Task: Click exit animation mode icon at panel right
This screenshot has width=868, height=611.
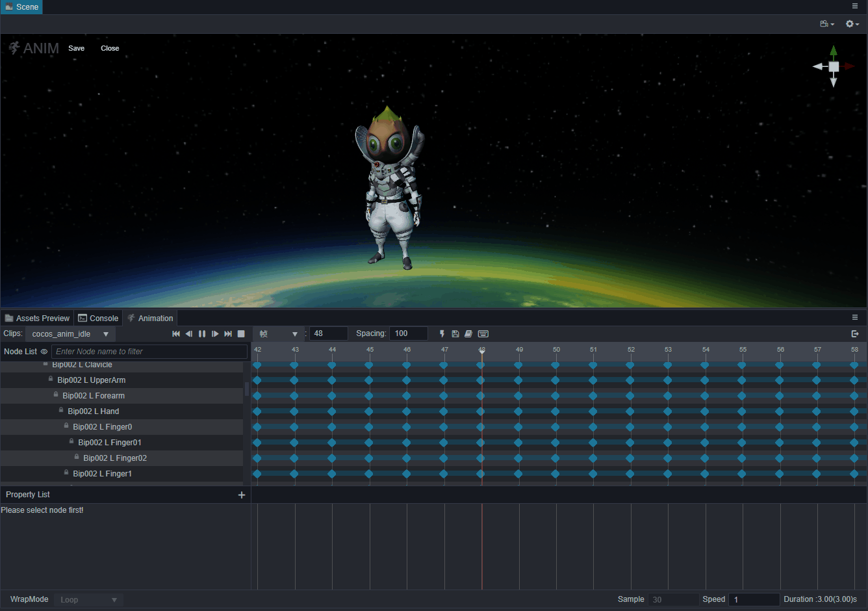Action: coord(855,333)
